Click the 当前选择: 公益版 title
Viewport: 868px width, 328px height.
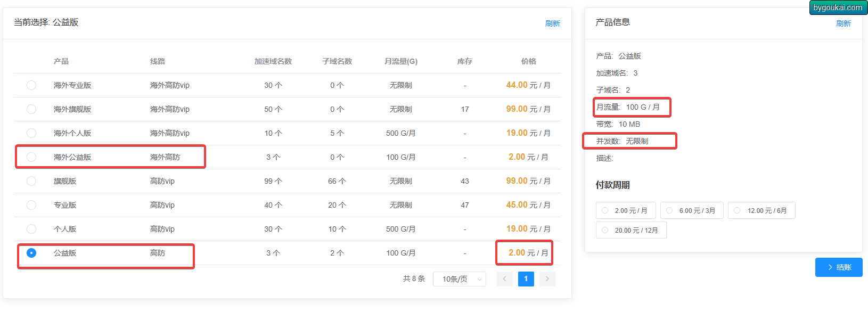46,22
